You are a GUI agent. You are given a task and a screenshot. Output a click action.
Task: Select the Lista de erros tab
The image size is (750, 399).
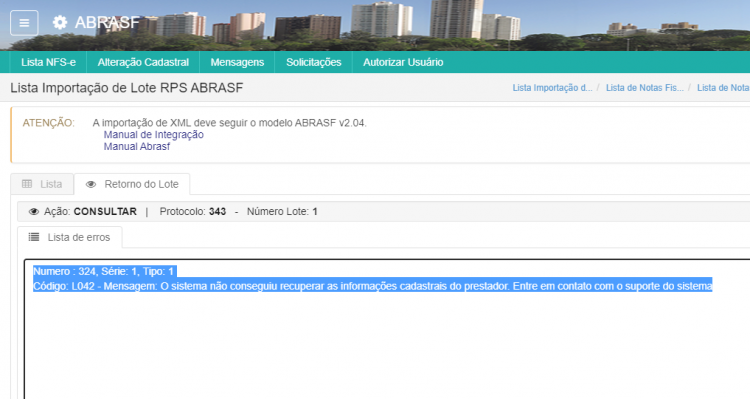[70, 237]
